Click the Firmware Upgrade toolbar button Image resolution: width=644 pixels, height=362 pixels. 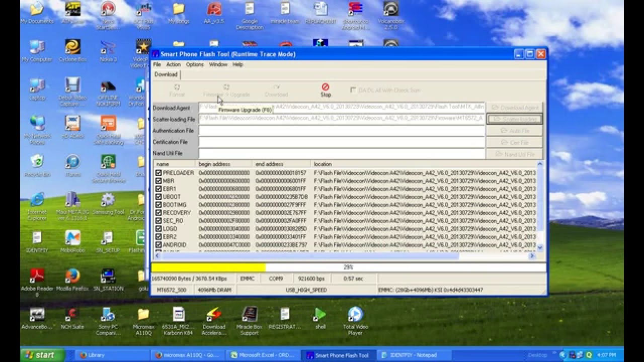coord(226,90)
